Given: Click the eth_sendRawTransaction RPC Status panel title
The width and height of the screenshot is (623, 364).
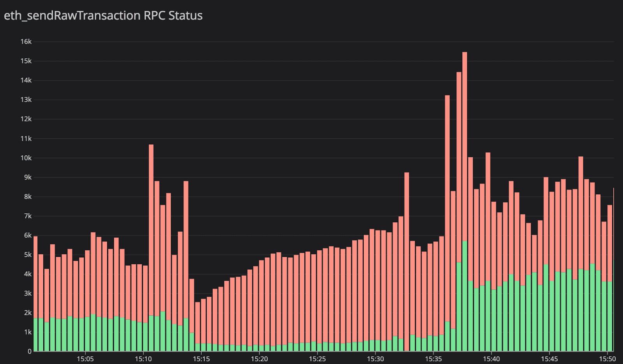Looking at the screenshot, I should [103, 16].
